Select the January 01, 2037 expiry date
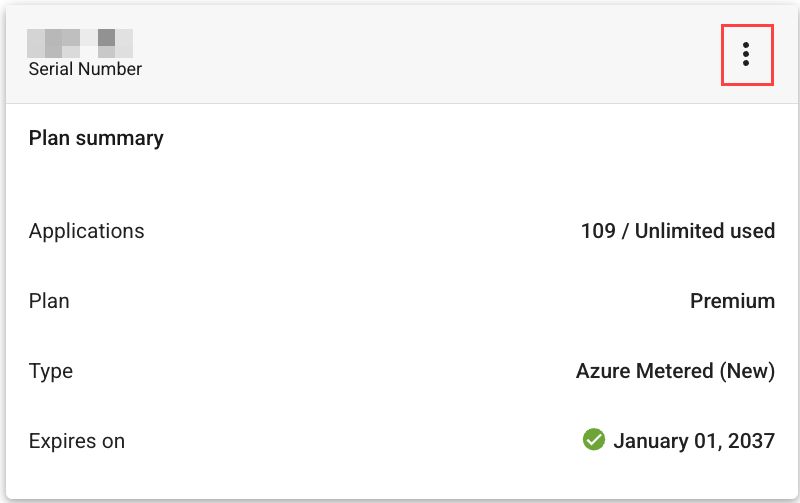The width and height of the screenshot is (800, 503). click(694, 441)
